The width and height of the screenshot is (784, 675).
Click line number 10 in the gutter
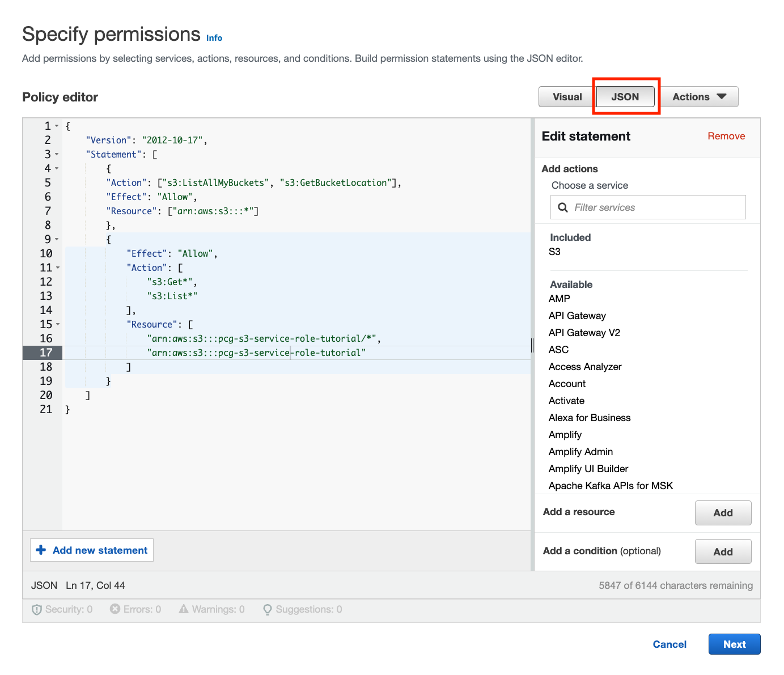[46, 253]
